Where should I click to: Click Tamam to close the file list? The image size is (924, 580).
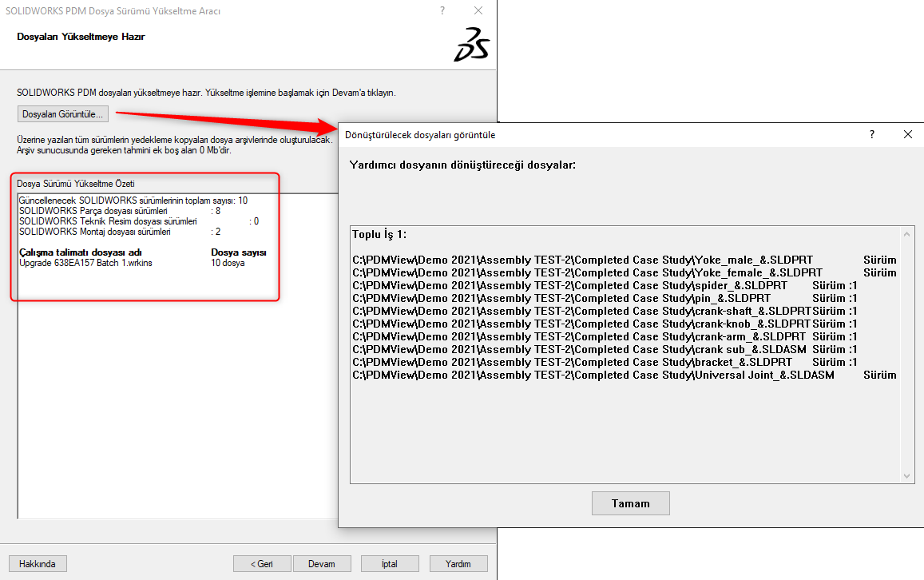coord(631,503)
